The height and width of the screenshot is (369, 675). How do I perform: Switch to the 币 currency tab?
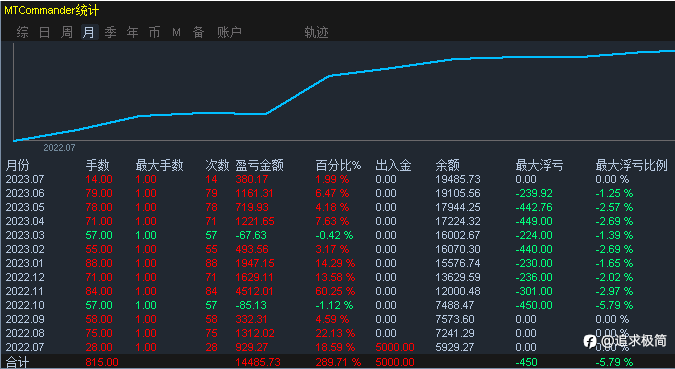pos(155,32)
